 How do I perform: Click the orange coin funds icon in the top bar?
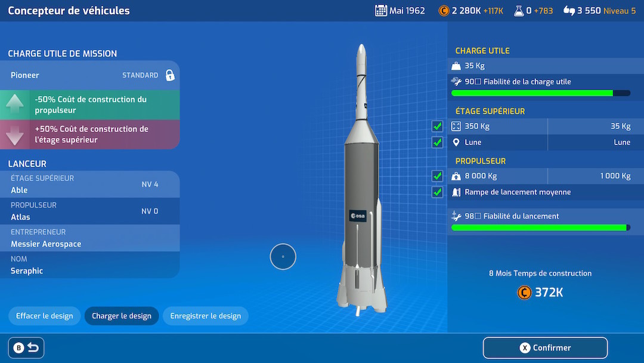click(x=444, y=11)
